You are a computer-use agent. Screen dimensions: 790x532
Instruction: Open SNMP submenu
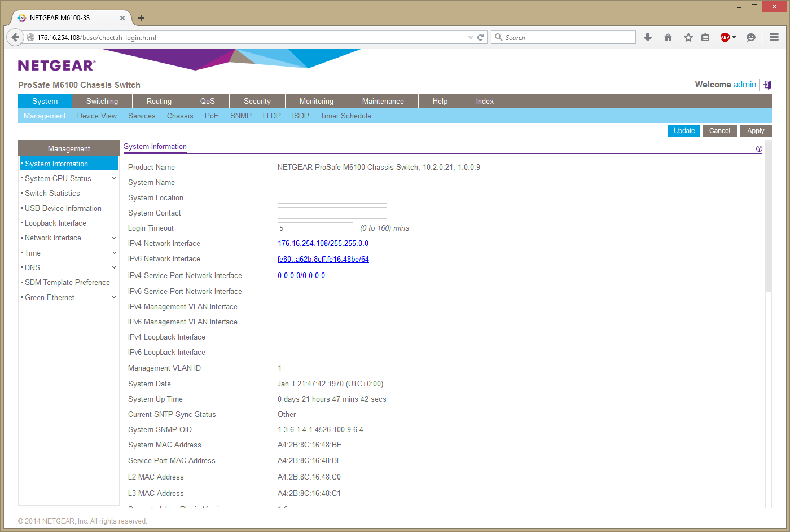[241, 116]
